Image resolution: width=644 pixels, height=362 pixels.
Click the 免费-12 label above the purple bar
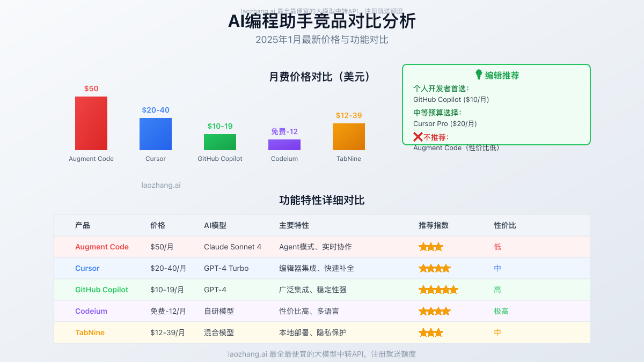(x=284, y=131)
